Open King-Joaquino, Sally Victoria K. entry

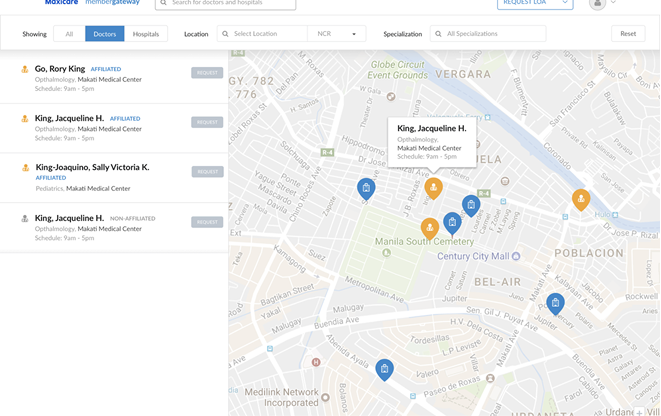tap(92, 167)
